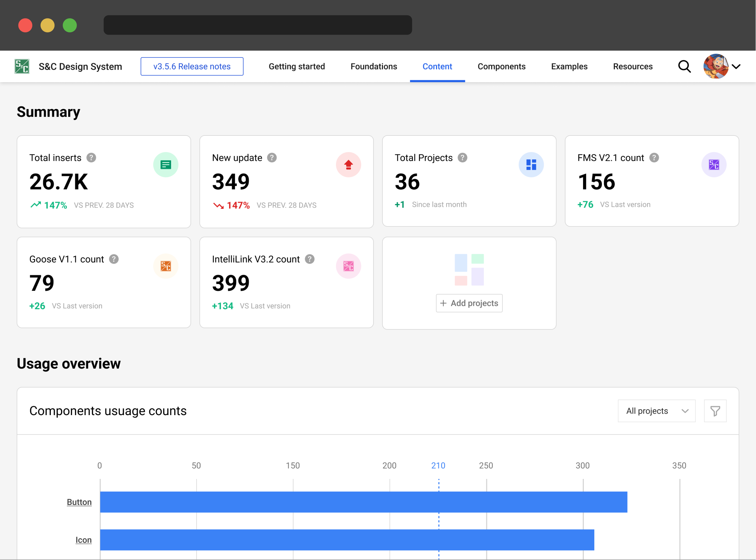Open the help tooltip on Goose V1.1 count

coord(114,259)
